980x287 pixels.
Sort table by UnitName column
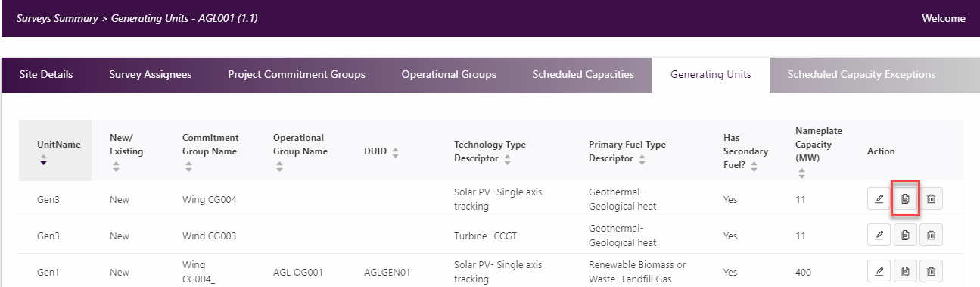tap(43, 159)
